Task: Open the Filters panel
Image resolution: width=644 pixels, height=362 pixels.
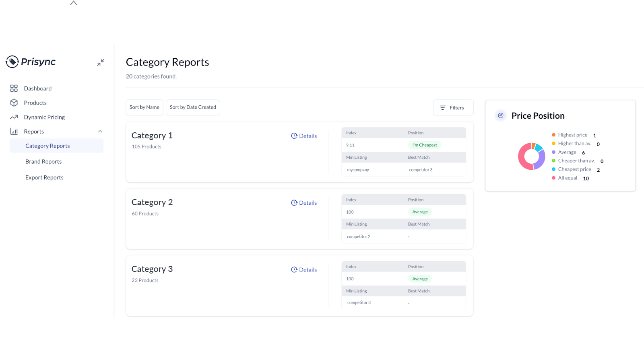Action: click(453, 107)
